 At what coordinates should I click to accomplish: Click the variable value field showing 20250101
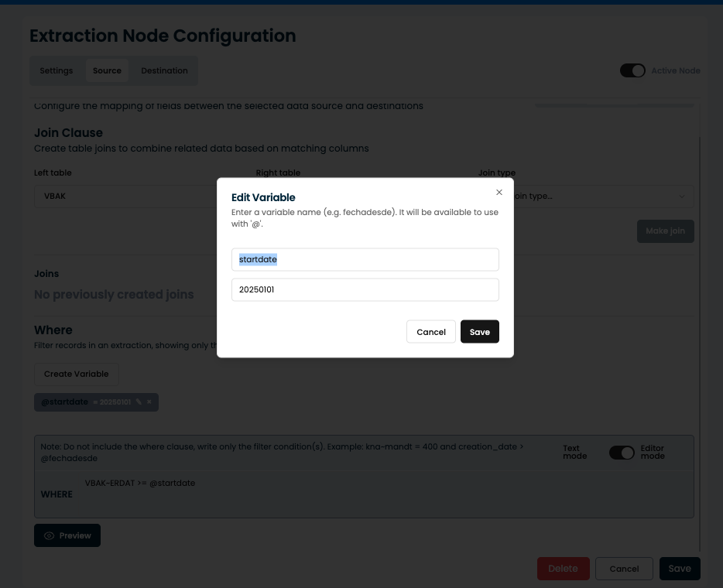pos(365,289)
